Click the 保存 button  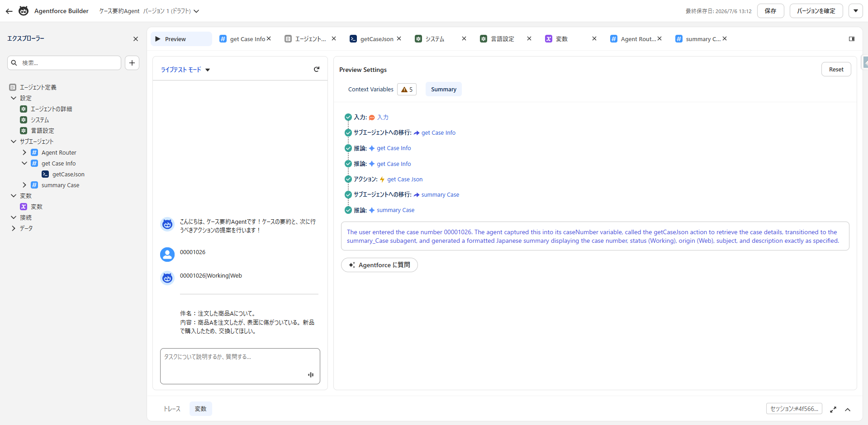click(771, 11)
